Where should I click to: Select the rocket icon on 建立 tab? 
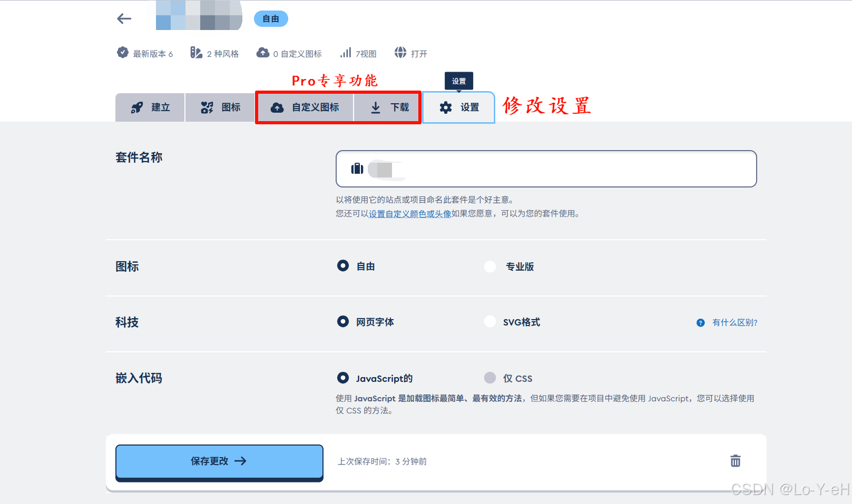136,107
